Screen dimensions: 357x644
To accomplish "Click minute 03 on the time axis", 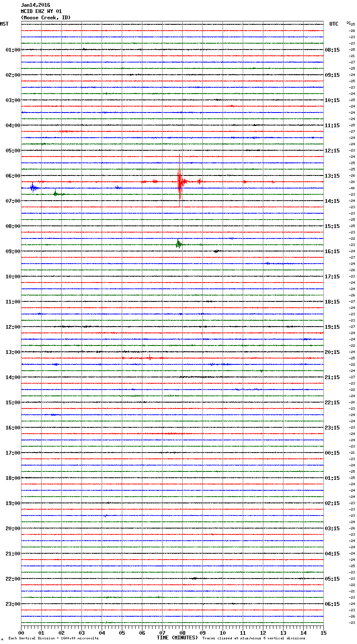I will [x=81, y=633].
